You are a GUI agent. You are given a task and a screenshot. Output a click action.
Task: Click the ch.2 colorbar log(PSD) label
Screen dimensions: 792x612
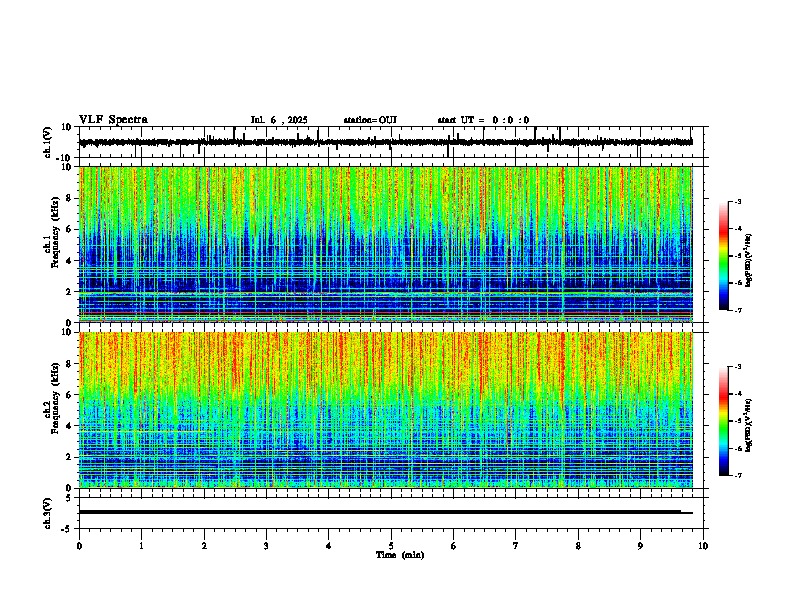[749, 425]
